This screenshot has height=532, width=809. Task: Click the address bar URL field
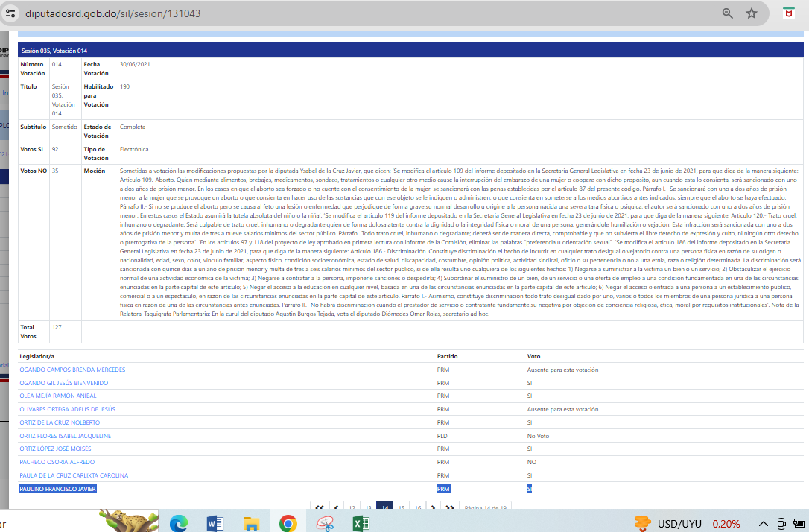pos(113,13)
